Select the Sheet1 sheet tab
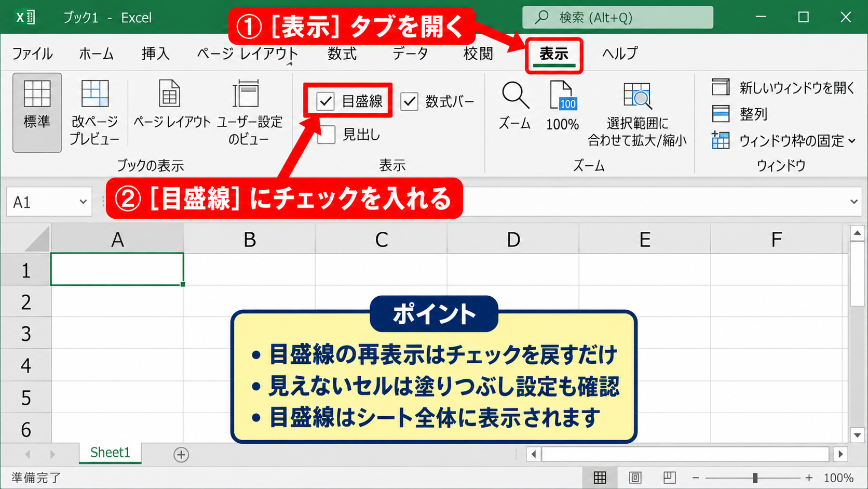The width and height of the screenshot is (868, 489). tap(110, 453)
